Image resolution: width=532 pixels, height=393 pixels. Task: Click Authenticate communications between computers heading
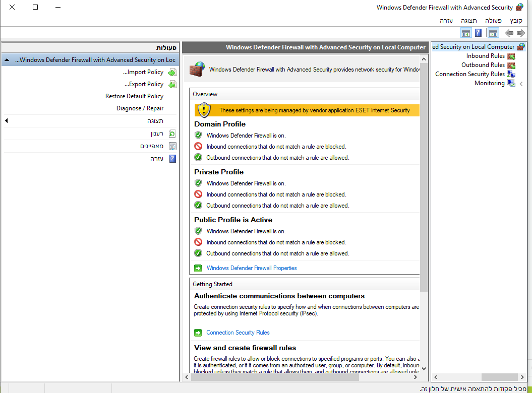point(279,296)
